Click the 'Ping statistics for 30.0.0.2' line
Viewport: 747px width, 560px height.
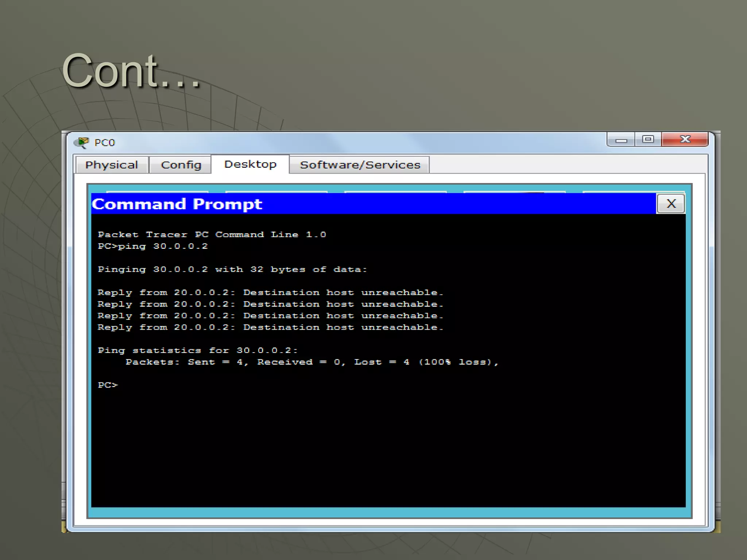(198, 350)
